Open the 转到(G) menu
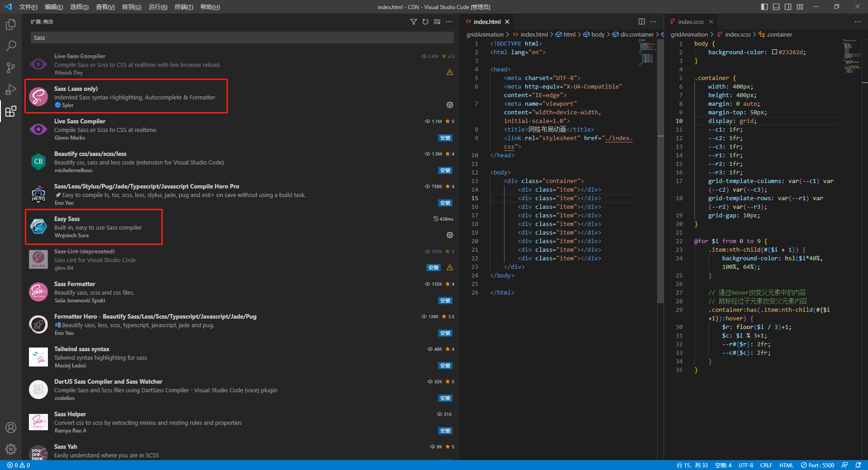 tap(132, 7)
